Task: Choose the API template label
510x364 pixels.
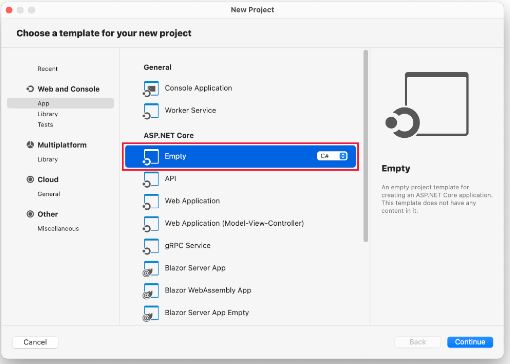Action: pyautogui.click(x=170, y=179)
